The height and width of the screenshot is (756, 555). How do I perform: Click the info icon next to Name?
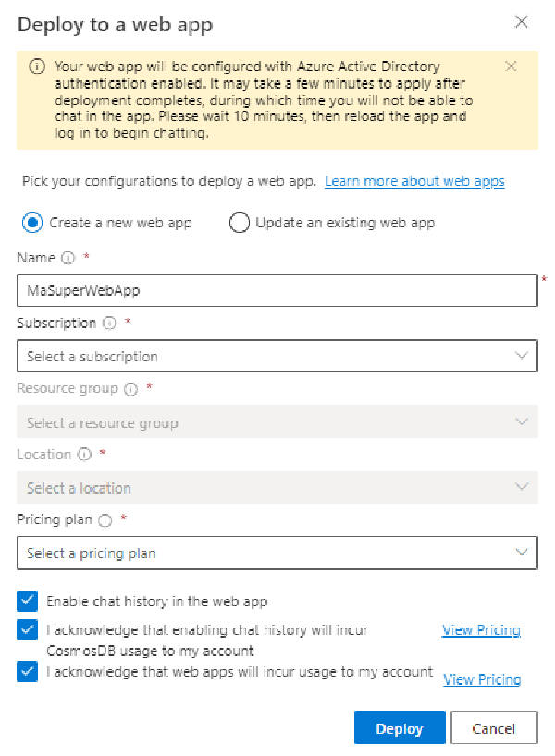pos(67,258)
